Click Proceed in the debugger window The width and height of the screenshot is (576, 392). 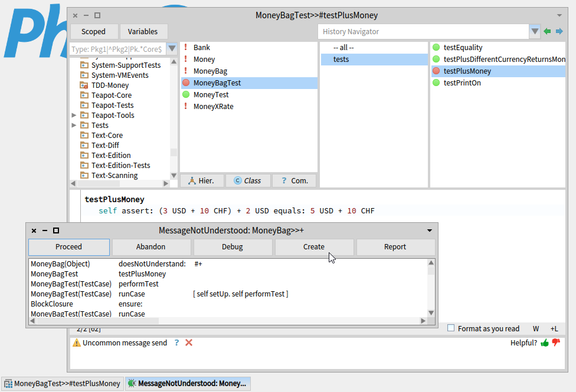pyautogui.click(x=68, y=247)
